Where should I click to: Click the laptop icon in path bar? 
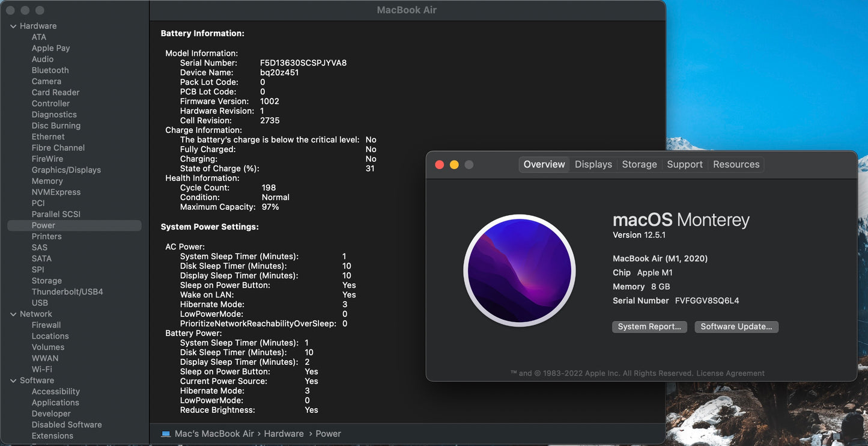[166, 434]
